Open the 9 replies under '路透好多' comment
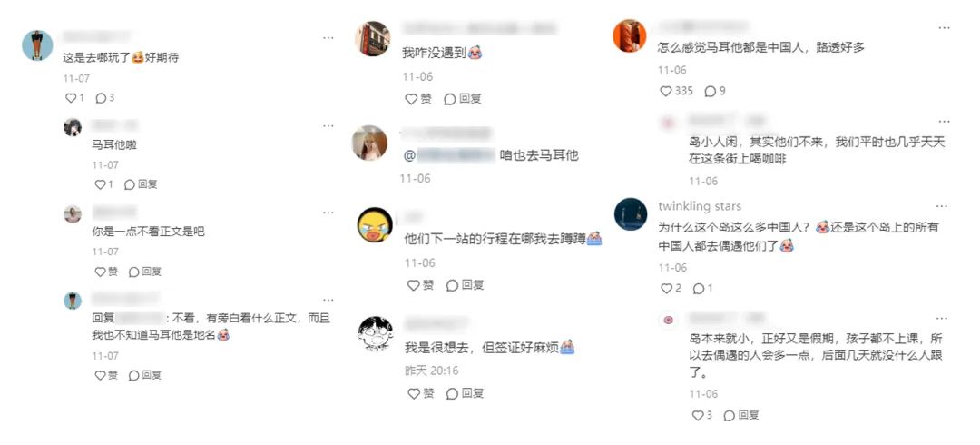This screenshot has width=980, height=445. (715, 92)
